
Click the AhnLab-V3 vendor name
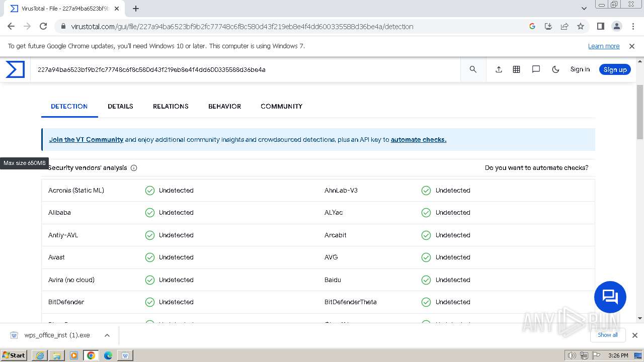[341, 191]
